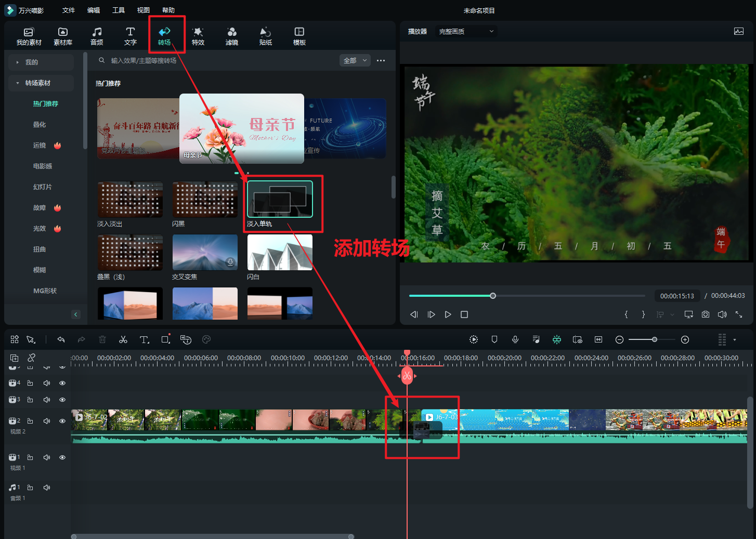Open the 完整画质 quality dropdown
The height and width of the screenshot is (539, 756).
tap(466, 32)
